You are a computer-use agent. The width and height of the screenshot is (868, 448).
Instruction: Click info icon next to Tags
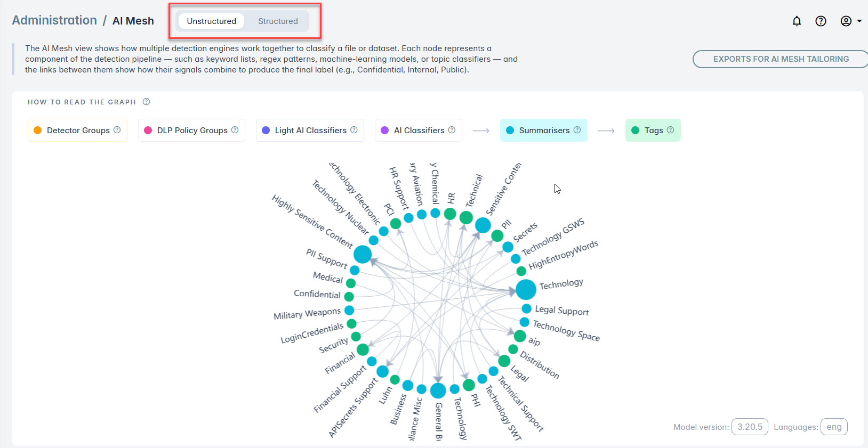[x=670, y=130]
